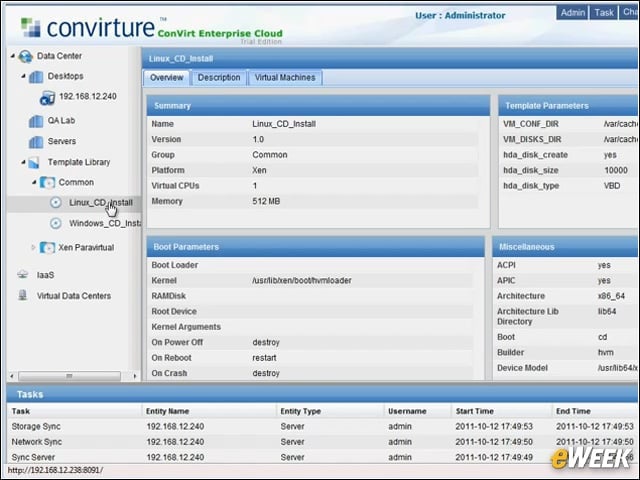
Task: Open the Virtual Machines tab
Action: (x=285, y=78)
